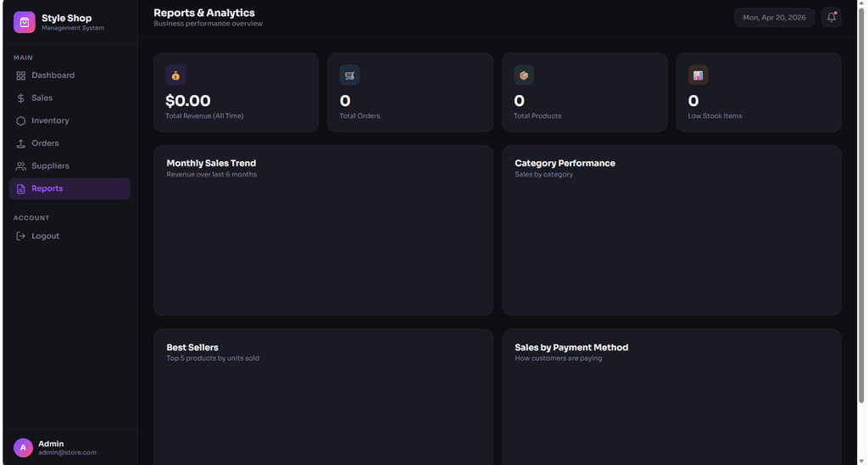Click the Admin avatar circle

tap(23, 447)
